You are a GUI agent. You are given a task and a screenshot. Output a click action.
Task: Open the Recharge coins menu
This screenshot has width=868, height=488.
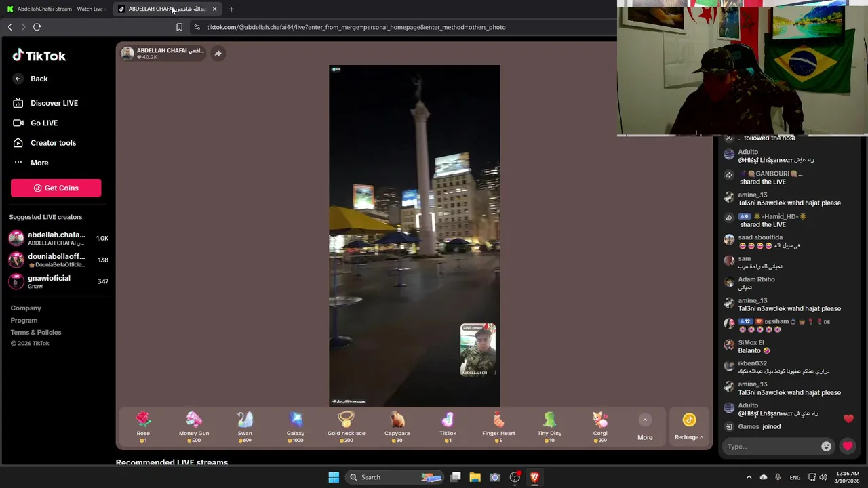tap(689, 428)
